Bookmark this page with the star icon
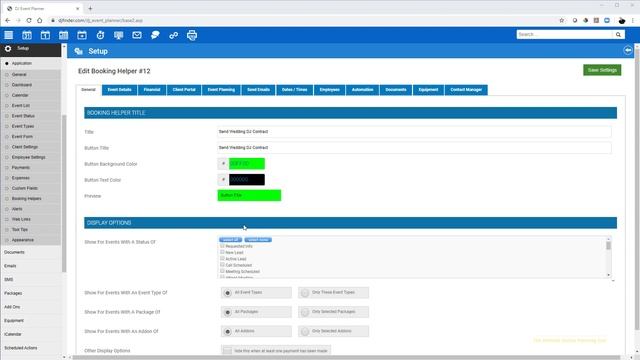Image resolution: width=640 pixels, height=360 pixels. pos(562,20)
